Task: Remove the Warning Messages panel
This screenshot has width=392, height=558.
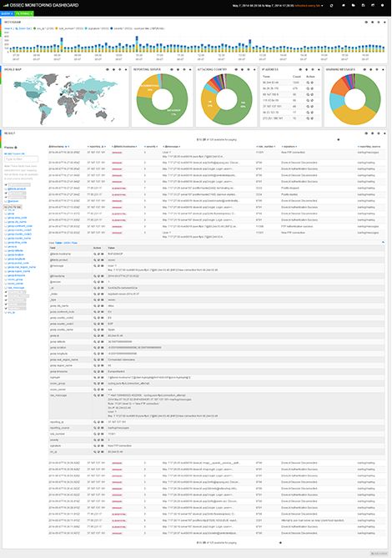Action: coord(384,69)
